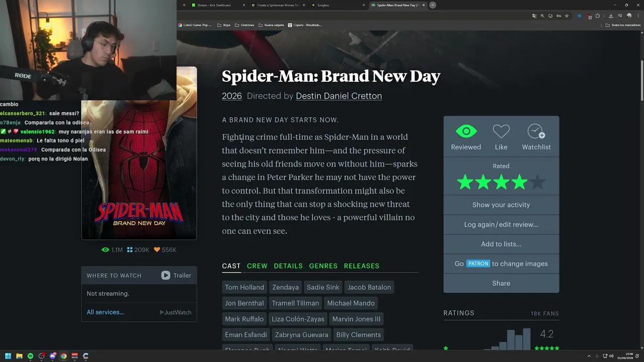Open the Windows Start menu
The height and width of the screenshot is (362, 644).
click(8, 356)
